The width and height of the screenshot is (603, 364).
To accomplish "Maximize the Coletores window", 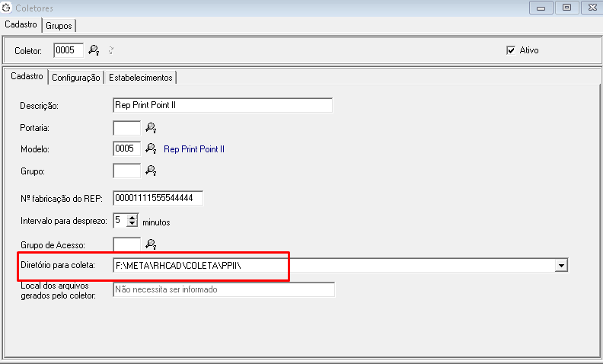I will (566, 8).
